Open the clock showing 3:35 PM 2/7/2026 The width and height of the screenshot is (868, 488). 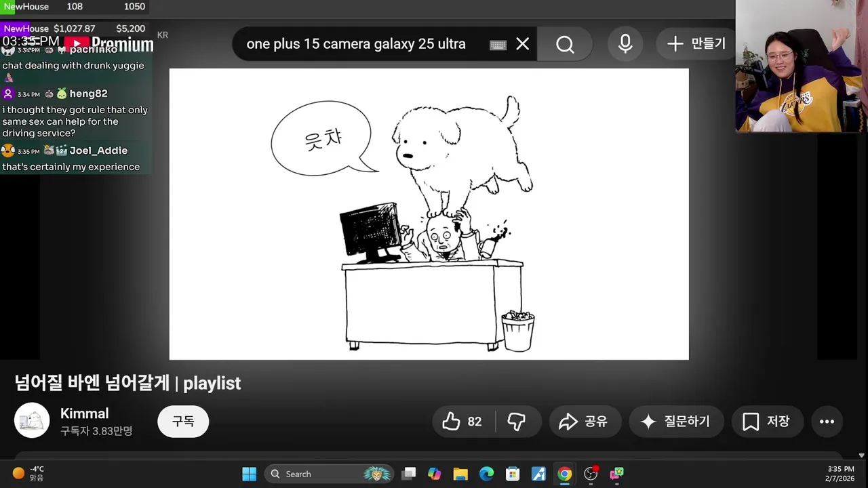point(840,473)
